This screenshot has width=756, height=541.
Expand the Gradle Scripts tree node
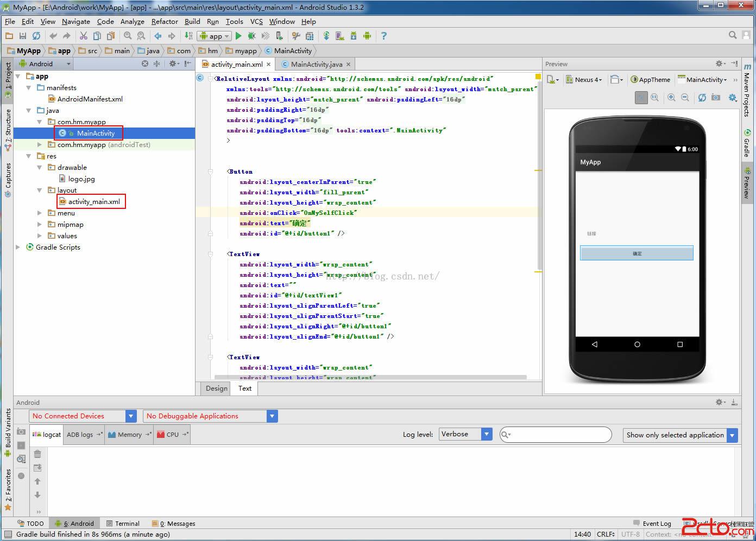pos(18,247)
